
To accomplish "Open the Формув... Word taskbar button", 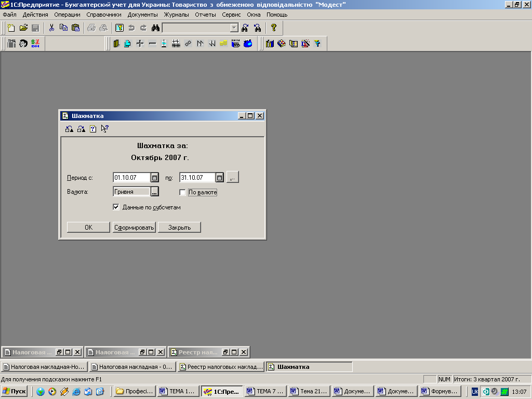I will point(440,391).
